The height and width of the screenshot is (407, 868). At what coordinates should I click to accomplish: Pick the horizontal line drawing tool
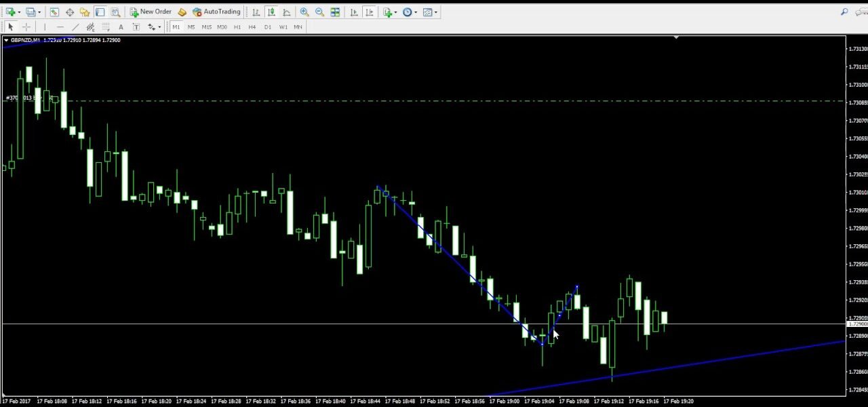click(x=60, y=27)
